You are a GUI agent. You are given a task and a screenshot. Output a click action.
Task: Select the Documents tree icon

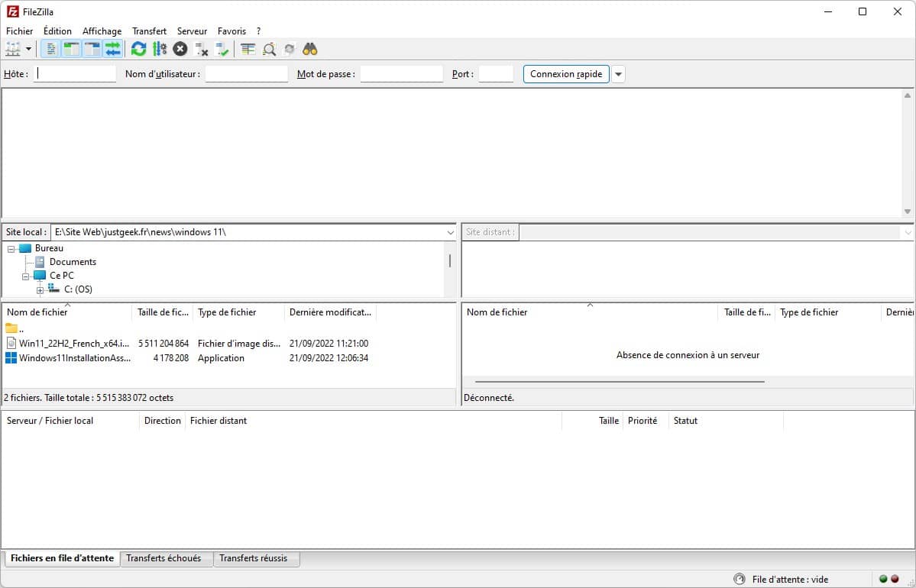point(40,262)
